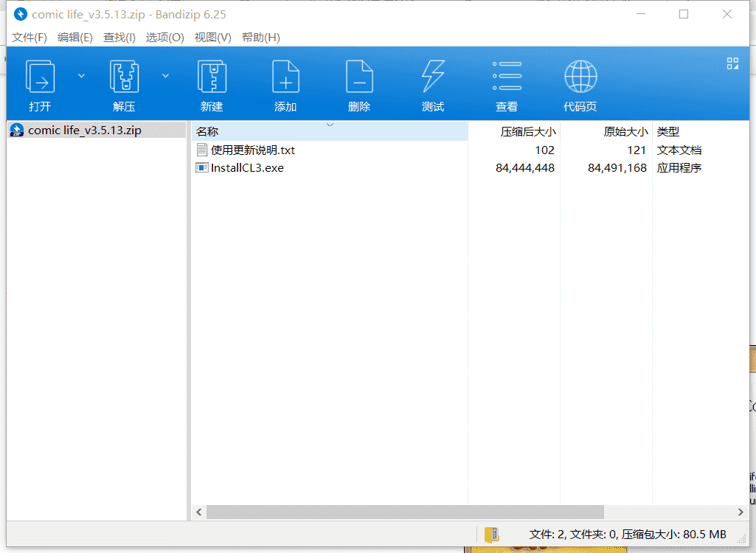
Task: Sort by the 名称 column header
Action: click(x=330, y=131)
